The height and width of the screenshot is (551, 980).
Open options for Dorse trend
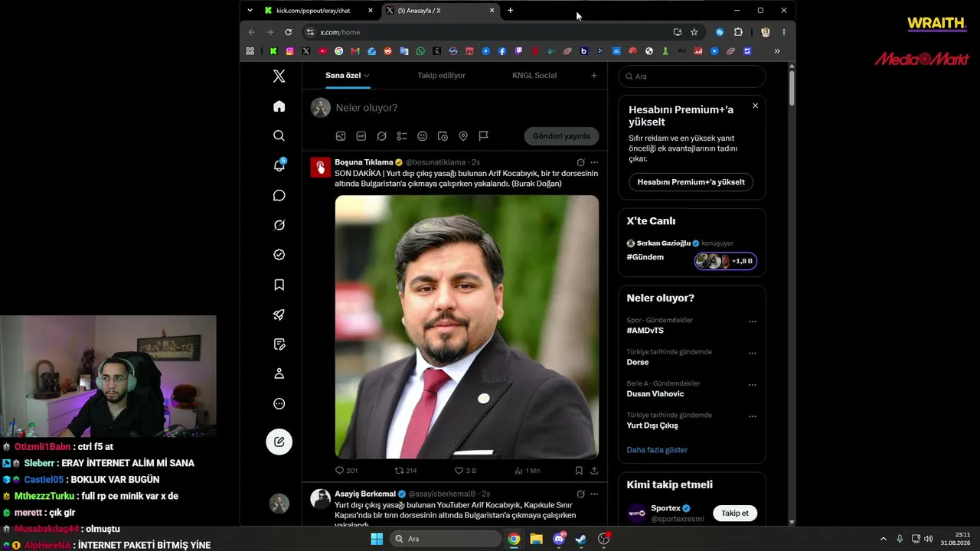pyautogui.click(x=753, y=354)
